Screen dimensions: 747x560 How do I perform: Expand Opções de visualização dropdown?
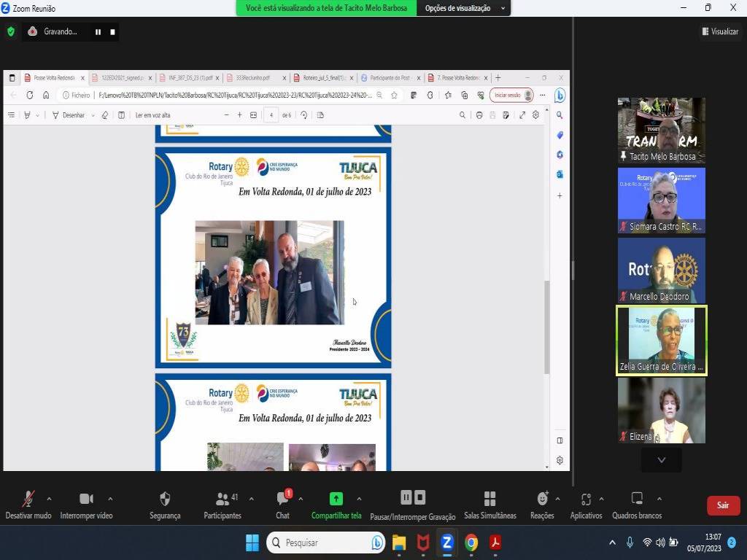click(465, 8)
